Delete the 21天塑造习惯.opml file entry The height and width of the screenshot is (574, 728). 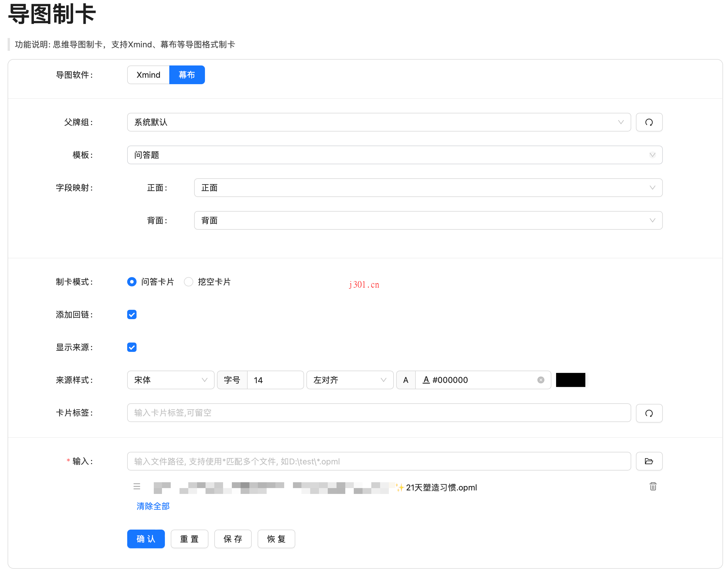coord(653,486)
